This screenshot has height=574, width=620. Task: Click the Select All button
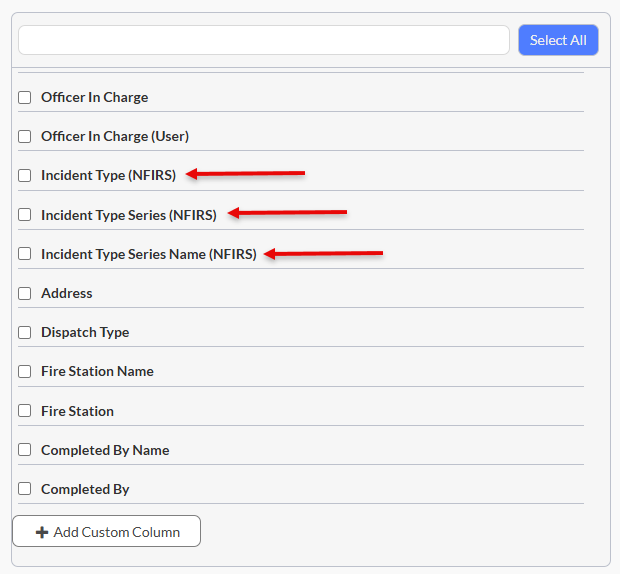click(x=558, y=40)
